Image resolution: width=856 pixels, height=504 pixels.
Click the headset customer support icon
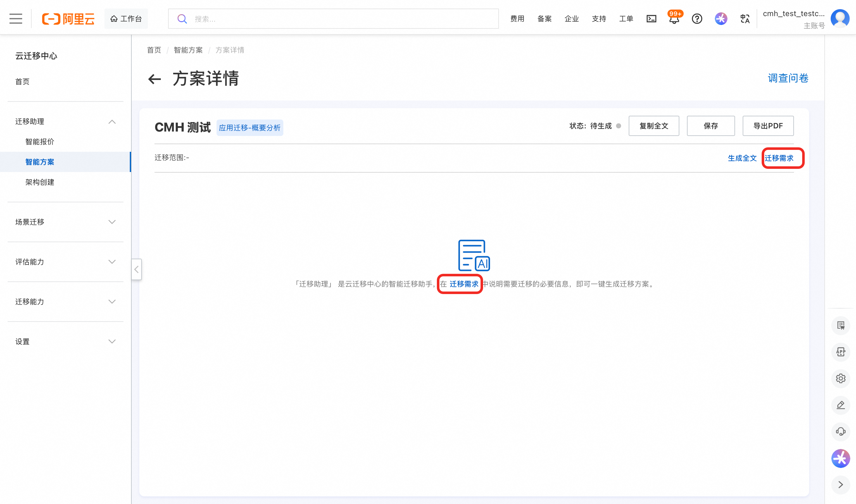840,432
